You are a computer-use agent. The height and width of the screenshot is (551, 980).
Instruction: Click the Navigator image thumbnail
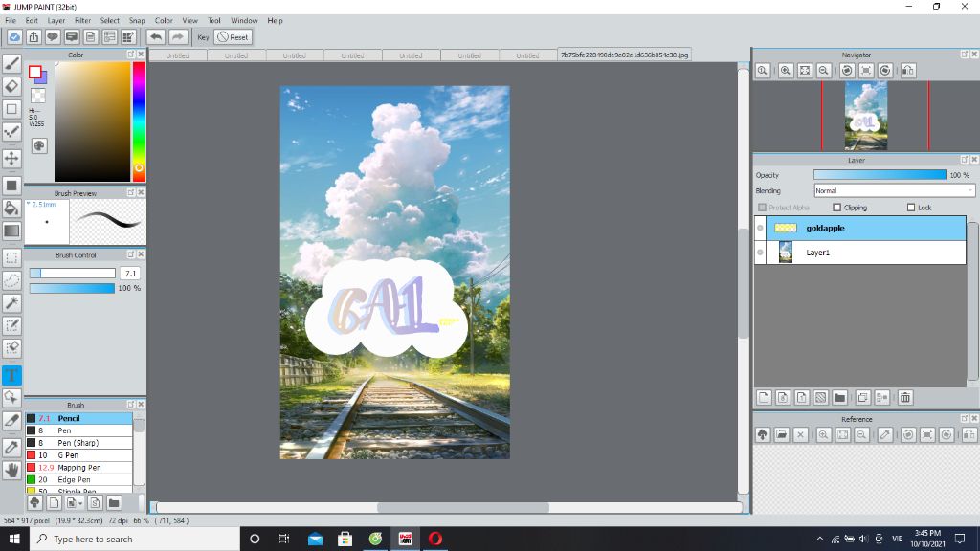pos(865,116)
